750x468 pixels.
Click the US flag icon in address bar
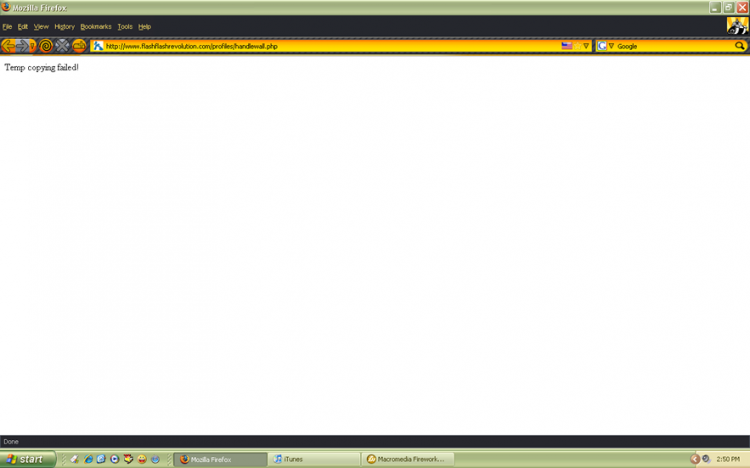click(x=567, y=46)
